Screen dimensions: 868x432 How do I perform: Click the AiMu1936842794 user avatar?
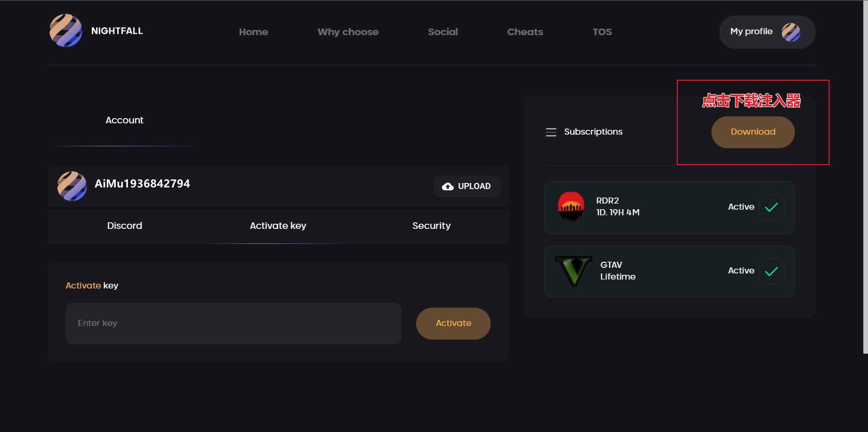[x=72, y=186]
